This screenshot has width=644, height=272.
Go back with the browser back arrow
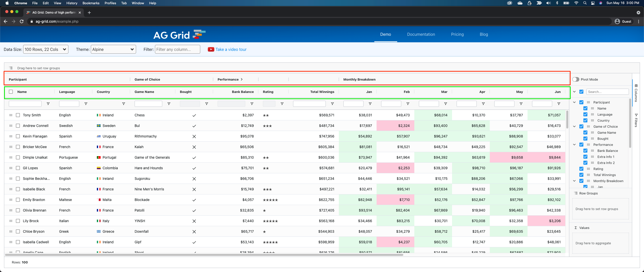[6, 21]
